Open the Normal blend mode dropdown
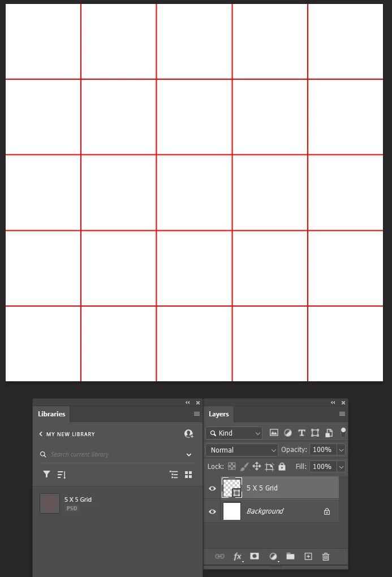Viewport: 392px width, 577px height. tap(242, 450)
